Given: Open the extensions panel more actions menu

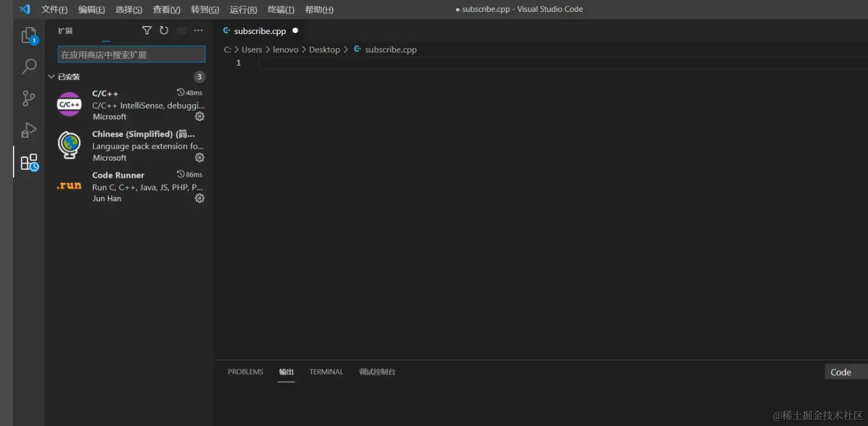Looking at the screenshot, I should [198, 31].
